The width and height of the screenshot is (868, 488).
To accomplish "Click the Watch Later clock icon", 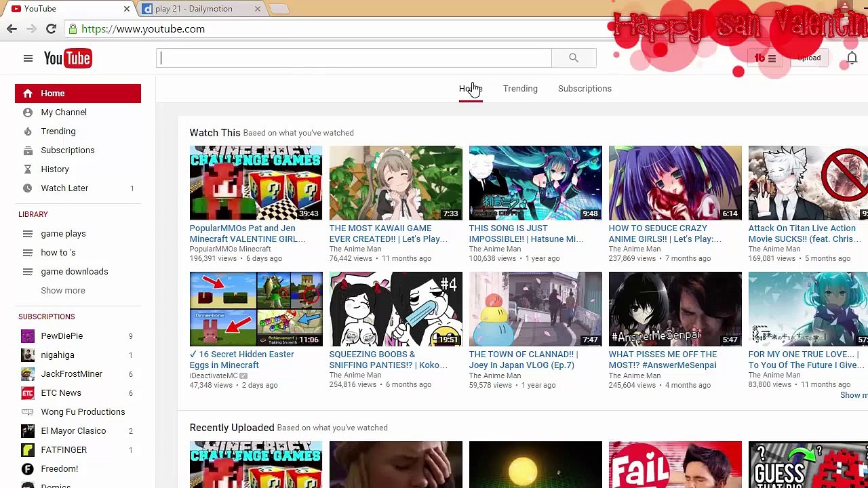I will point(28,188).
